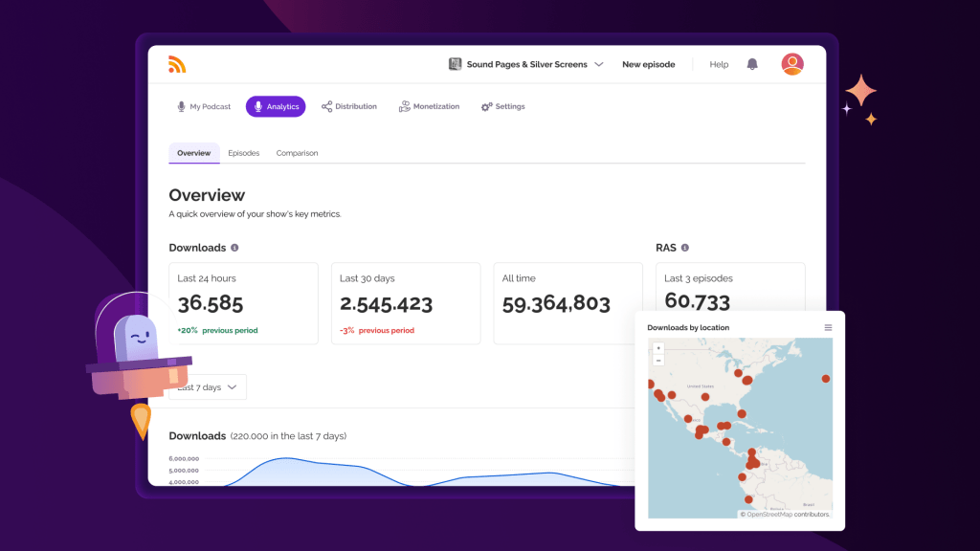Click the Distribution share icon
The height and width of the screenshot is (551, 980).
325,106
